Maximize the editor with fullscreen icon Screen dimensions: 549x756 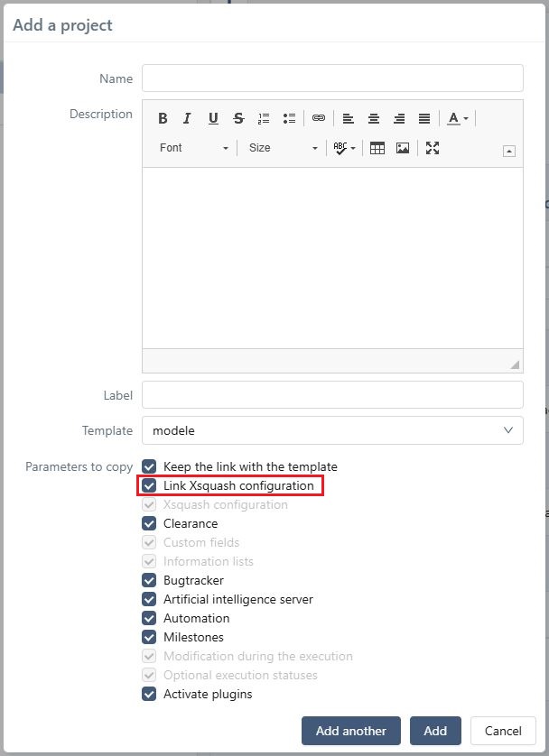(433, 148)
